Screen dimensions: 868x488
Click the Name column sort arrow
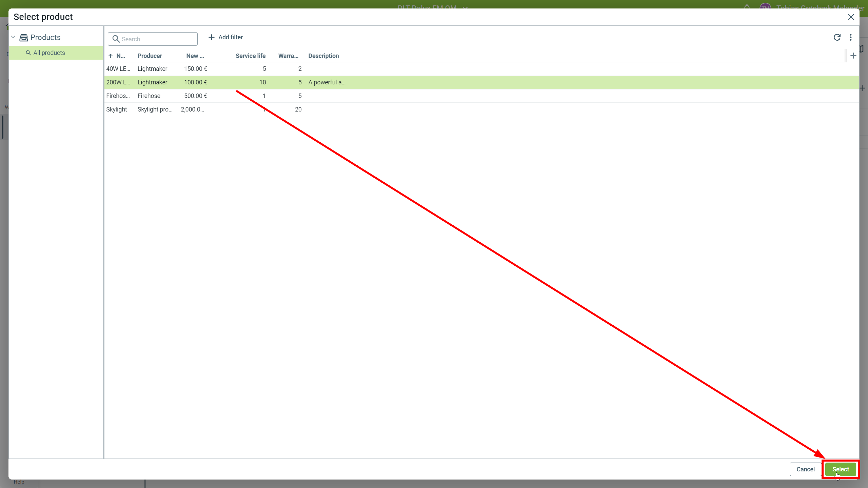click(111, 56)
